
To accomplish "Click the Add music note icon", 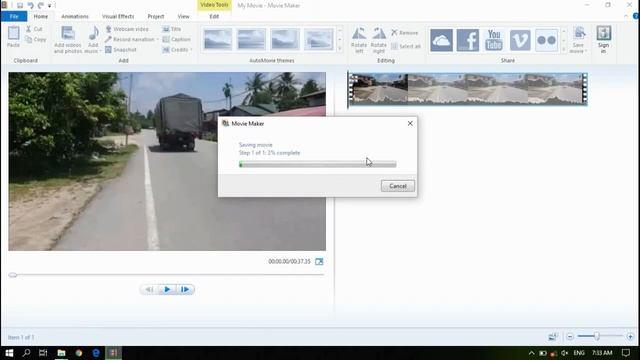I will point(93,33).
